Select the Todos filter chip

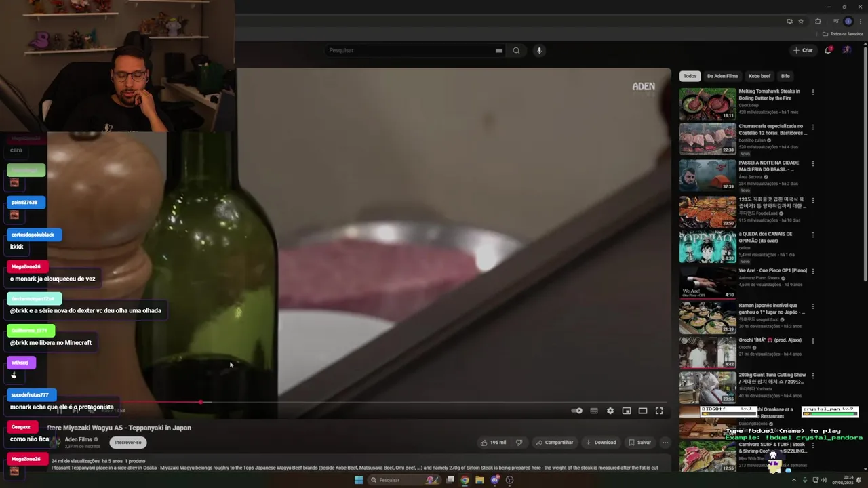pos(690,76)
